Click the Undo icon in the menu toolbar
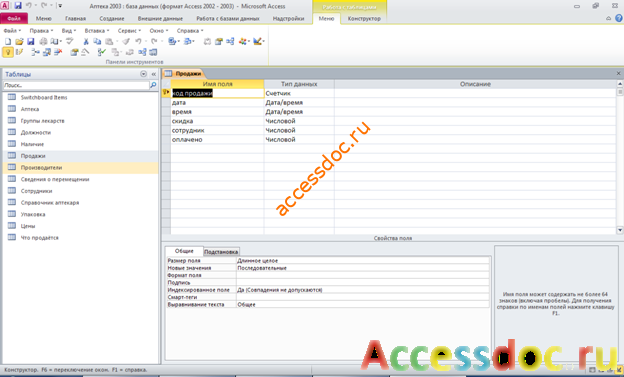Viewport: 624px width, 377px height. pos(138,41)
